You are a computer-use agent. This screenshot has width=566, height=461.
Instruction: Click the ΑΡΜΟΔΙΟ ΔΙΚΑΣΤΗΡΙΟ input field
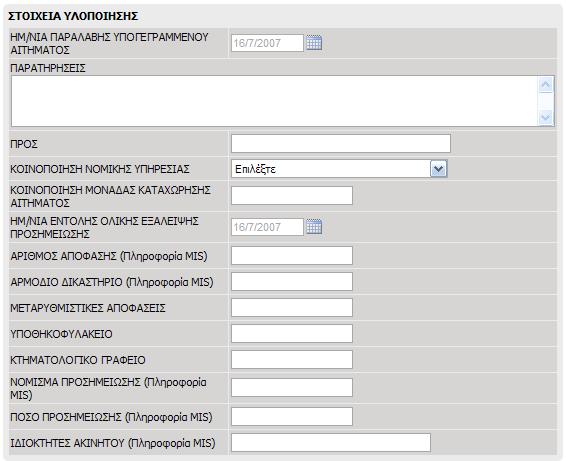(292, 282)
